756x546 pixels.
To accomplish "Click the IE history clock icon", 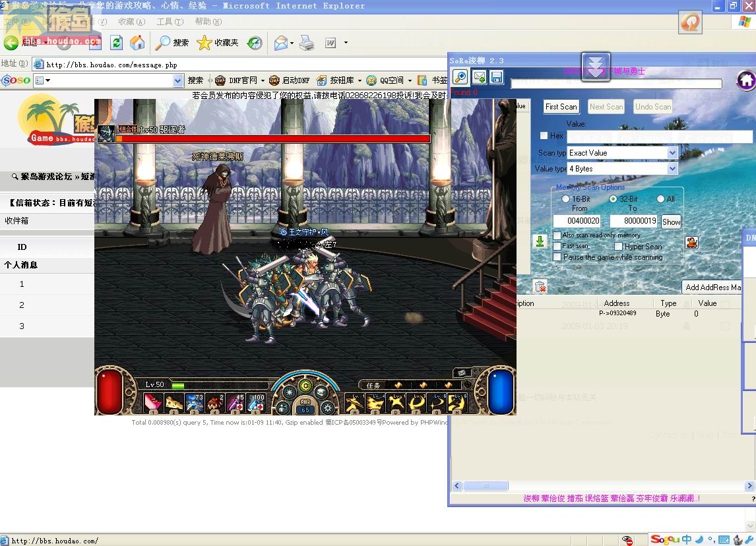I will click(x=255, y=43).
